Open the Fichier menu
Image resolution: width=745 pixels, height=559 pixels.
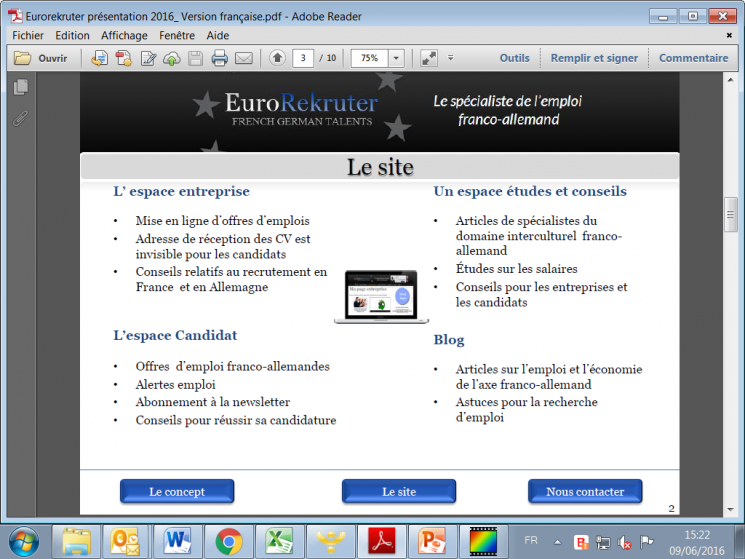[28, 36]
